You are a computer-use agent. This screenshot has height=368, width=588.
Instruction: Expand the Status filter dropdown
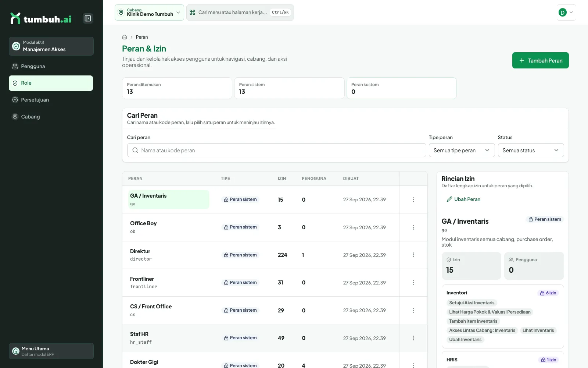(x=531, y=150)
